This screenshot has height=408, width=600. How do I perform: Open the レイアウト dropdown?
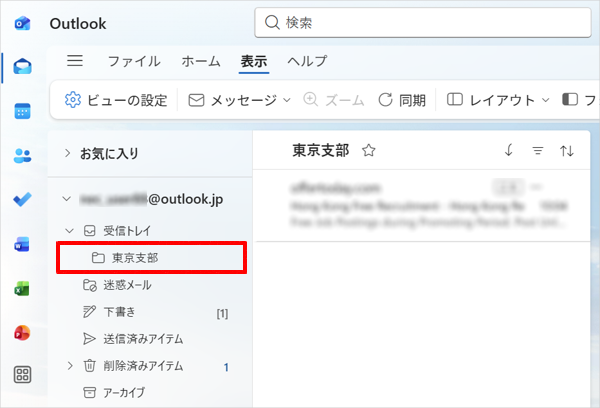click(498, 100)
